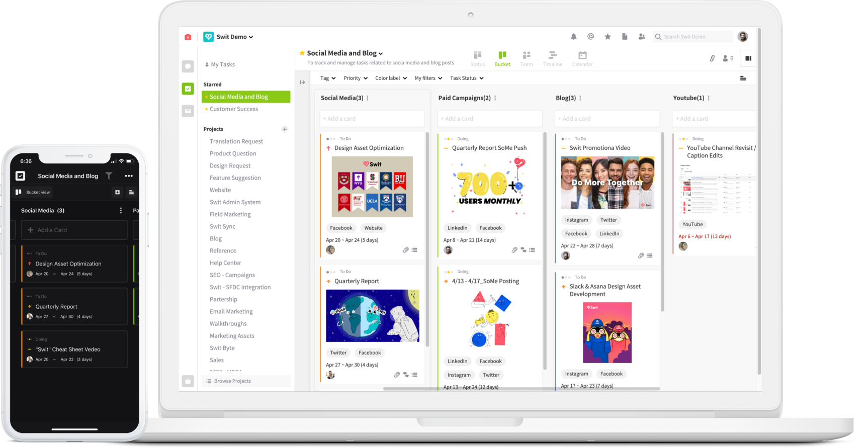Unstar the Social Media and Blog project
This screenshot has height=448, width=868.
(x=302, y=53)
